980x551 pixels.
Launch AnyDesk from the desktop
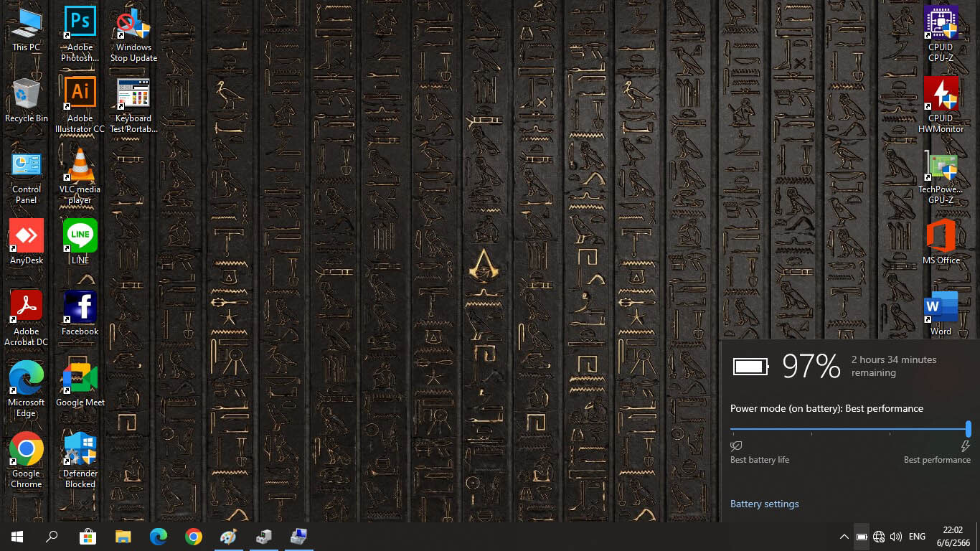coord(27,242)
